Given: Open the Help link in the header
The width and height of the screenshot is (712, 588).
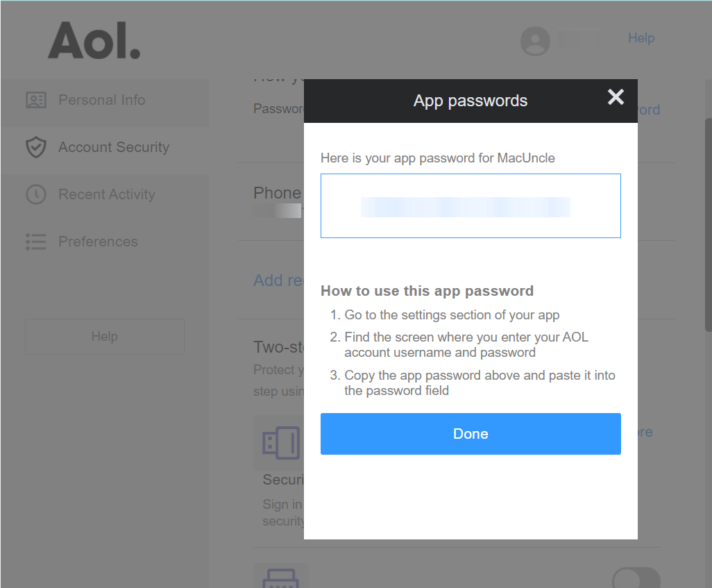Looking at the screenshot, I should (641, 38).
